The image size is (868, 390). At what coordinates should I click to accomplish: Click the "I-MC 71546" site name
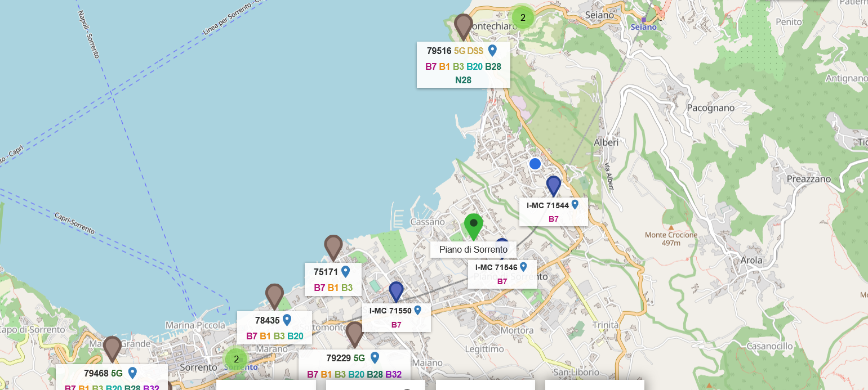pyautogui.click(x=496, y=267)
